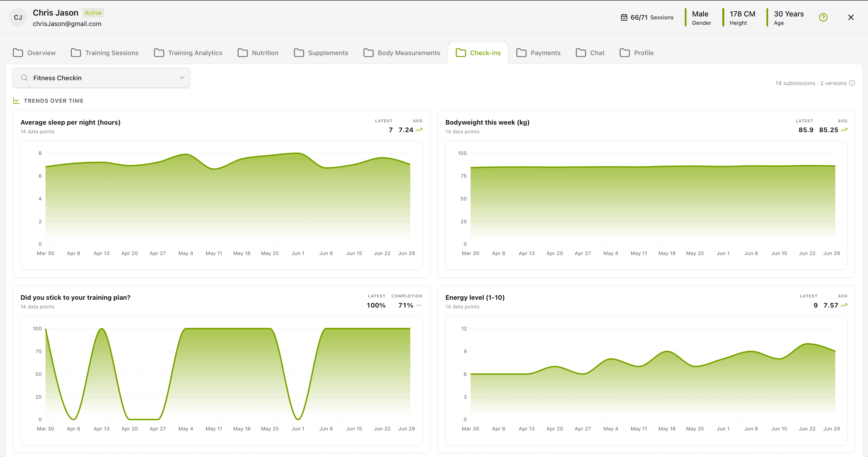Click the Average sleep per night chart title

[70, 122]
